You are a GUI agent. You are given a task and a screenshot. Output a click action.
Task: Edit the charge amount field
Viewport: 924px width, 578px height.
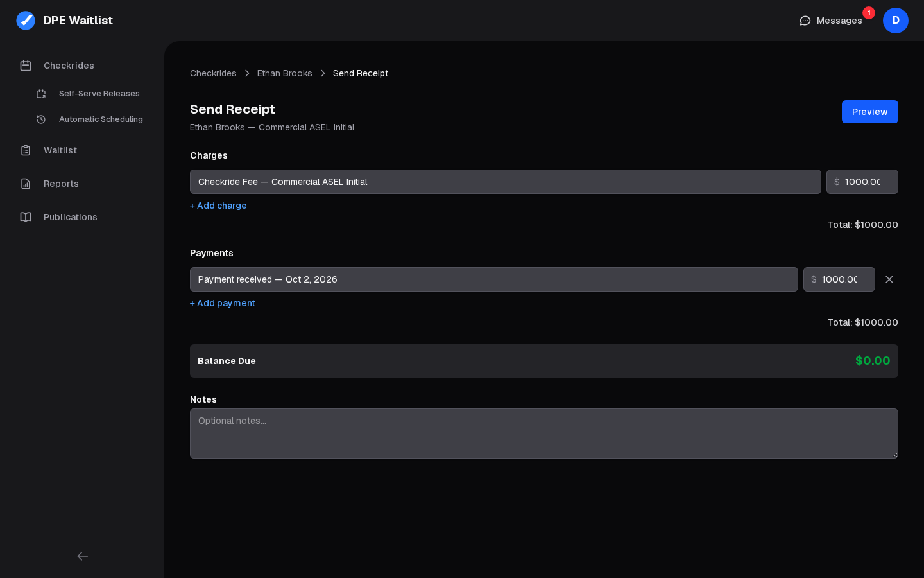click(862, 182)
